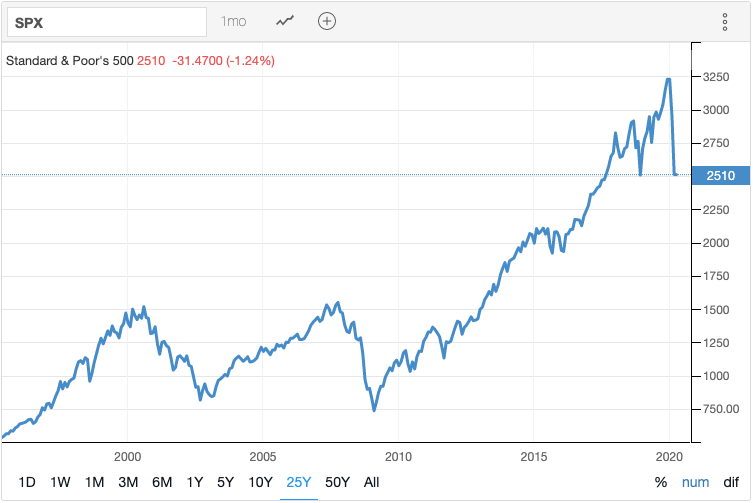Enable the num scale mode
753x503 pixels.
click(694, 482)
